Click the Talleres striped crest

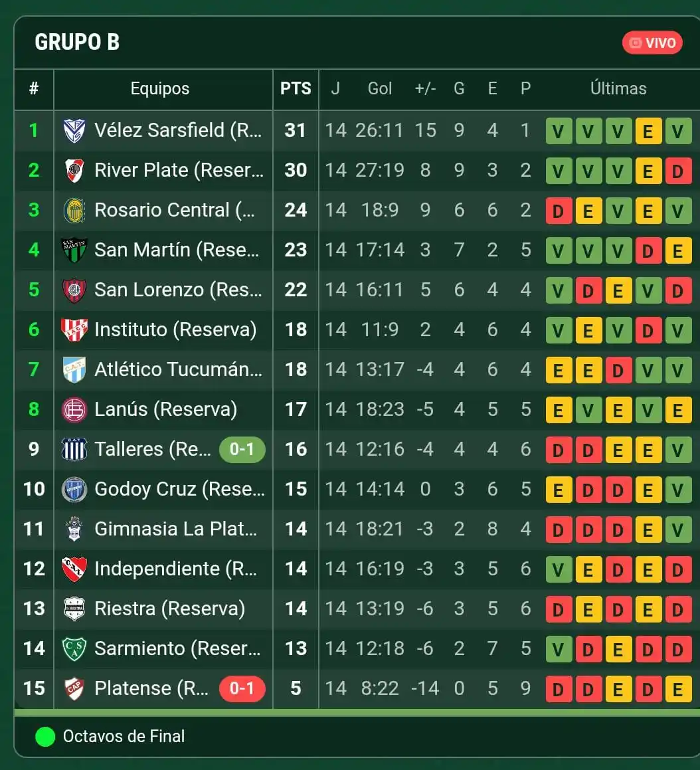[x=74, y=449]
